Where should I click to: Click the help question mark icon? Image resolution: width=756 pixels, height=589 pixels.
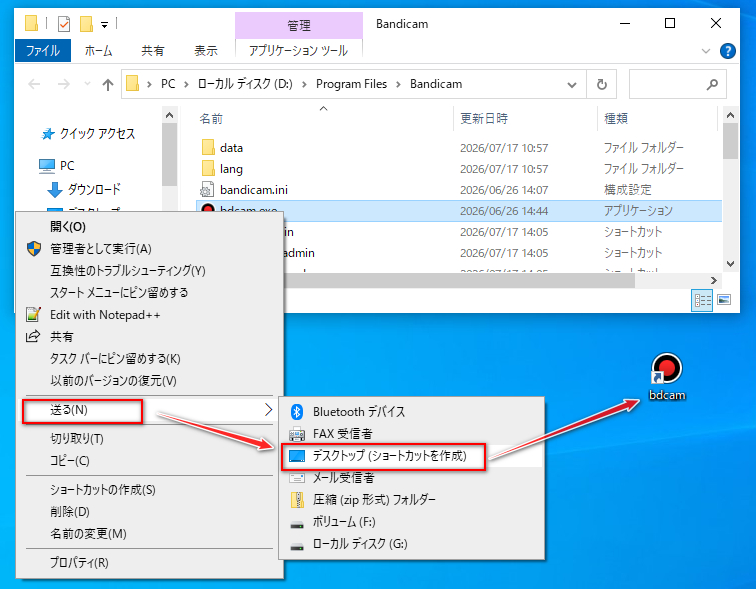[x=727, y=51]
